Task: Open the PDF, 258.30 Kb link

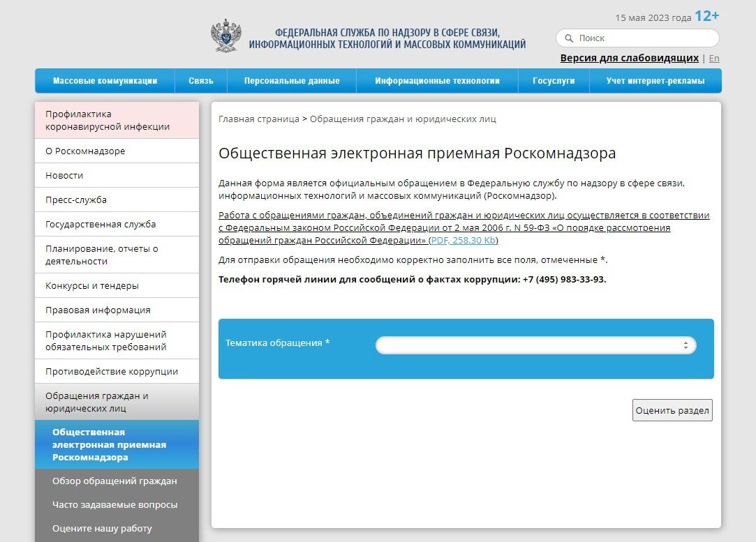Action: click(x=463, y=240)
